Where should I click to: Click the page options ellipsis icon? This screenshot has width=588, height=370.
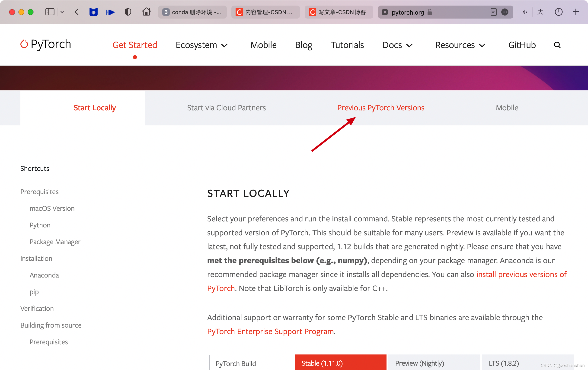pos(505,12)
